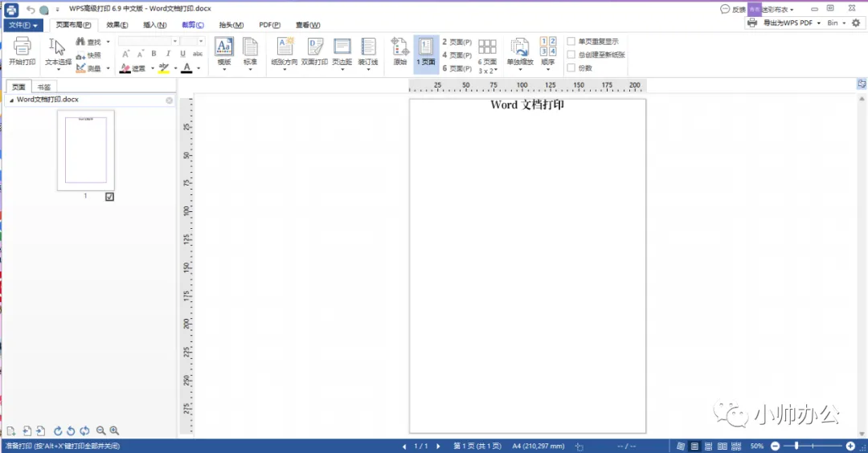Uncheck page 1 thumbnail checkbox
This screenshot has width=868, height=453.
pos(109,197)
